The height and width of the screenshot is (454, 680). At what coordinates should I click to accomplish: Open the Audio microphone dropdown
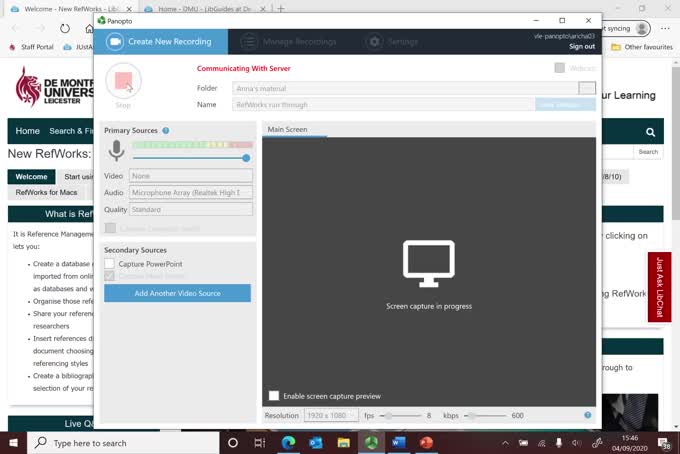point(191,193)
